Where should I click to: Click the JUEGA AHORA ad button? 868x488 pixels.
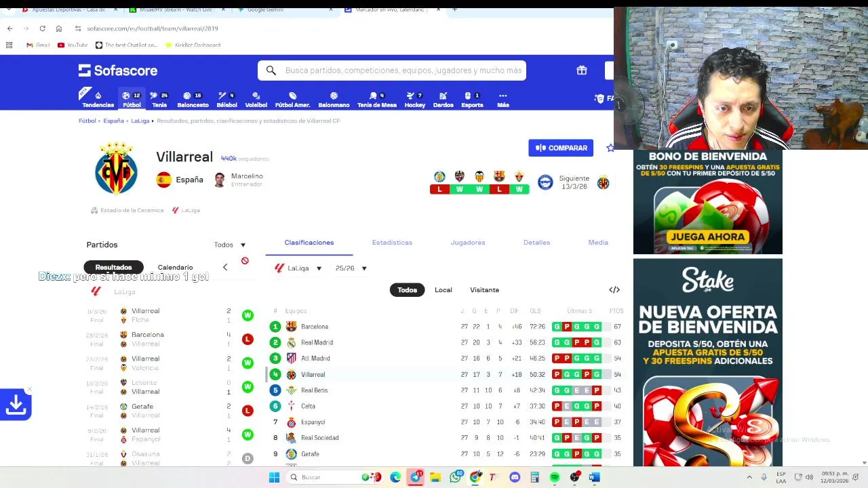[x=708, y=237]
